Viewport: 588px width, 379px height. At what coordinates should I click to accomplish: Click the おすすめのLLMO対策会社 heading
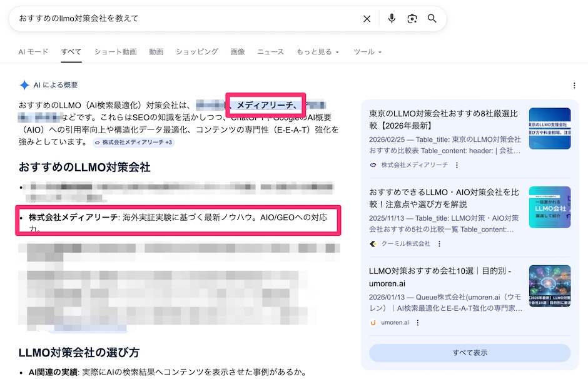coord(84,167)
